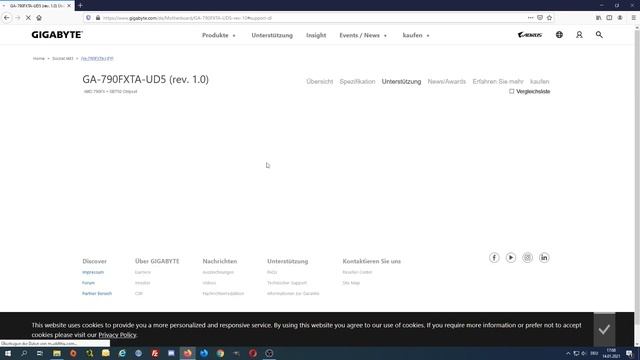Click the Socket AM3 breadcrumb

point(62,59)
